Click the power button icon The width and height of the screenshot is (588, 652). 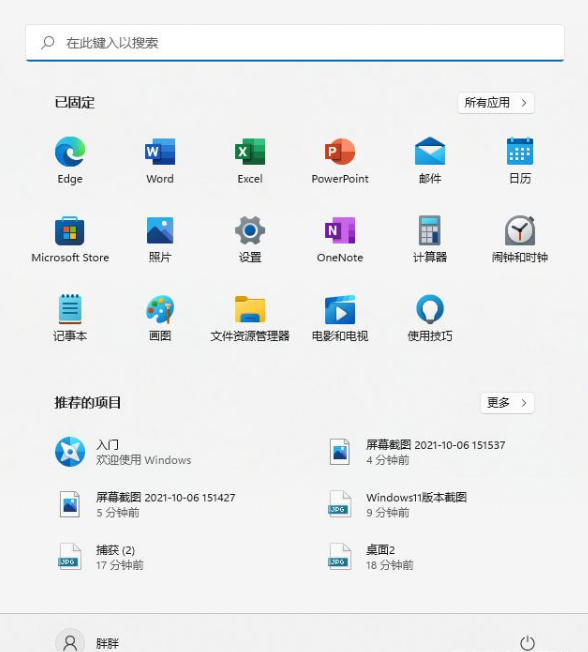coord(527,643)
